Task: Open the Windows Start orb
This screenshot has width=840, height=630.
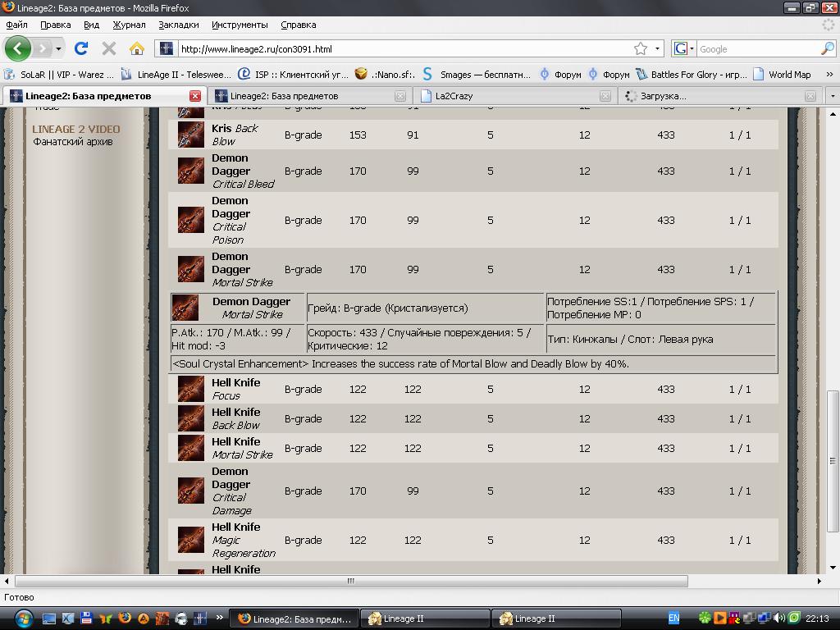Action: point(22,618)
